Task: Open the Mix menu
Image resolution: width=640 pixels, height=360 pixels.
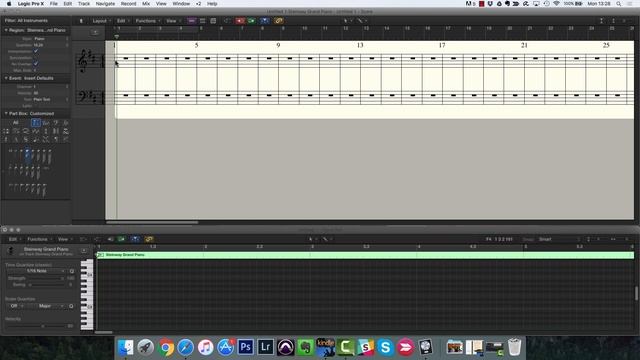Action: click(146, 4)
